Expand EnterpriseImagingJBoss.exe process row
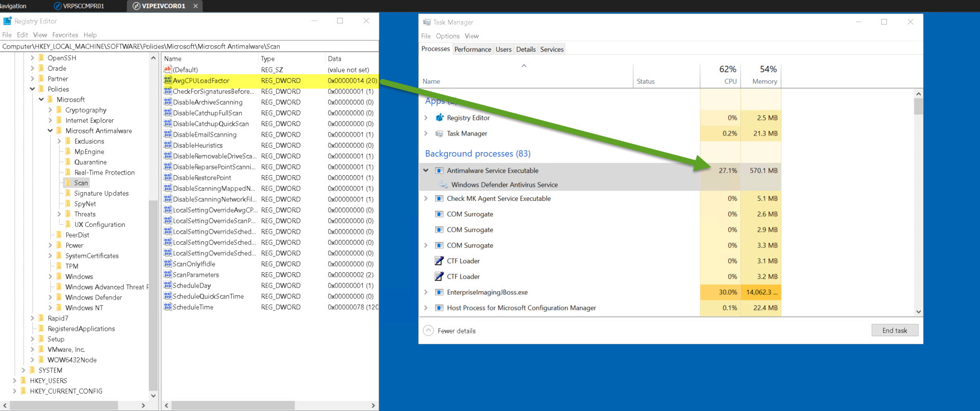The width and height of the screenshot is (980, 411). point(426,292)
